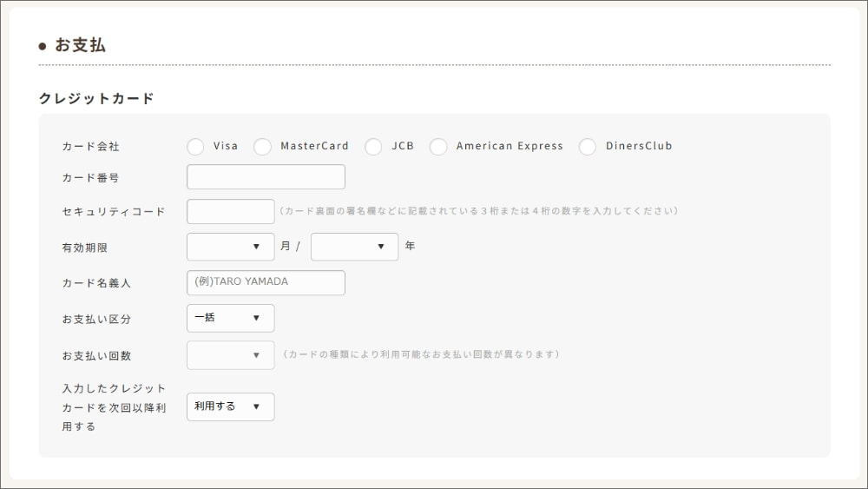868x489 pixels.
Task: Click the arrow on お支払い回数 selector
Action: [256, 355]
